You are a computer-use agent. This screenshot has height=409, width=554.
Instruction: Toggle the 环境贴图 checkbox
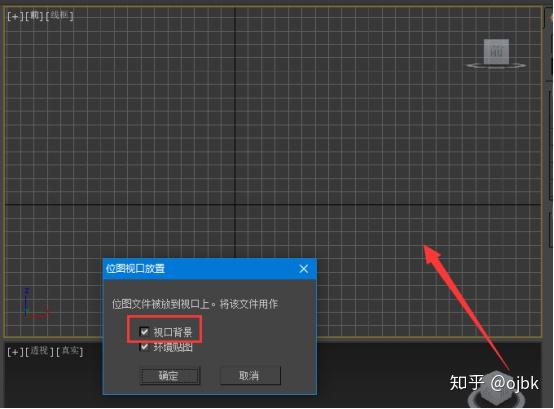(x=144, y=347)
